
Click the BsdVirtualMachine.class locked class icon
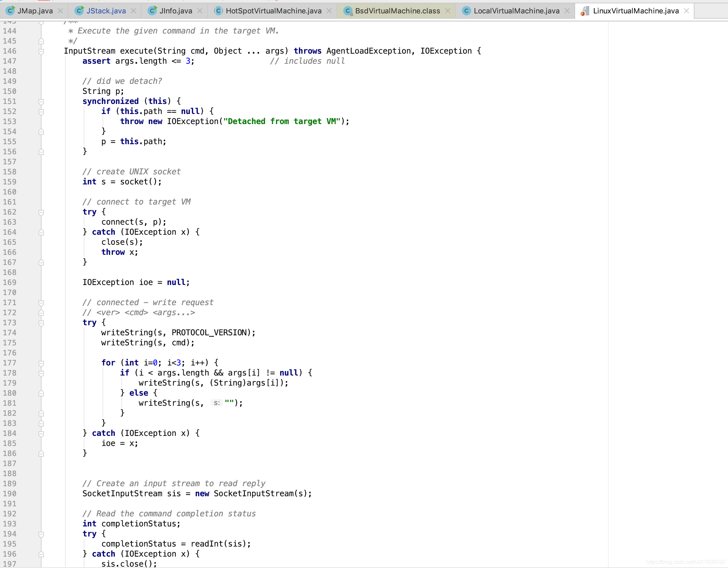coord(348,11)
